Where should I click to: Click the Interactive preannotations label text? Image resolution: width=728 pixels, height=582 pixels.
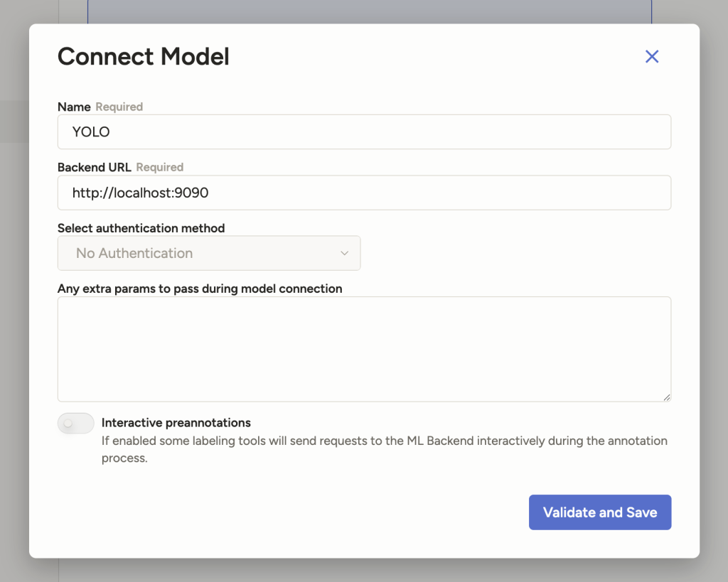tap(176, 423)
